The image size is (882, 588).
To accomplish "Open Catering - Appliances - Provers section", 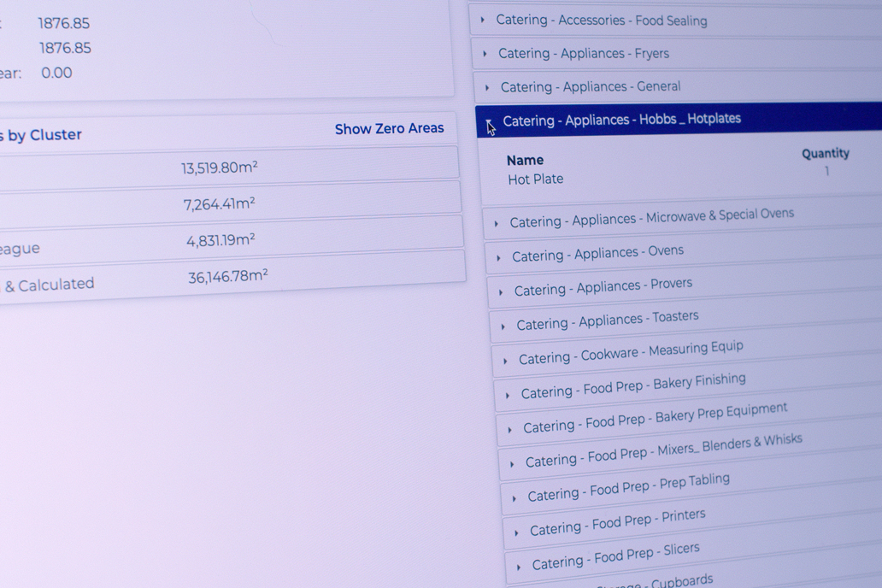I will pos(603,287).
